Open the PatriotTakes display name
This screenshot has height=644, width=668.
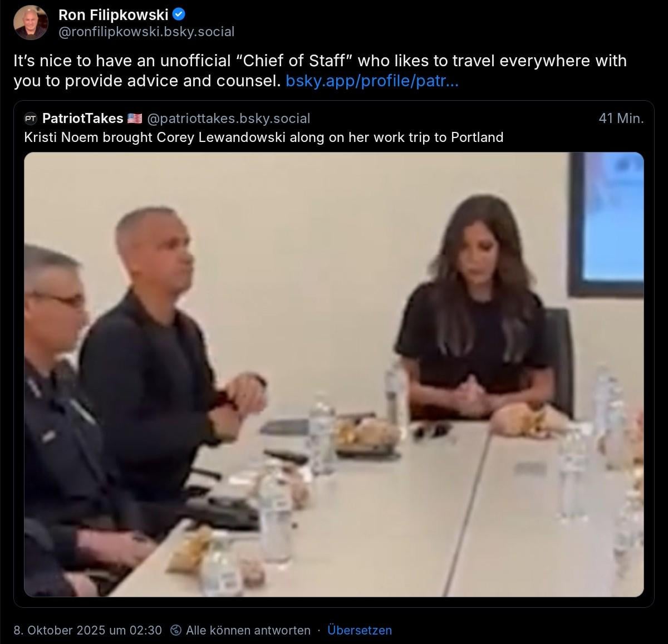coord(82,118)
